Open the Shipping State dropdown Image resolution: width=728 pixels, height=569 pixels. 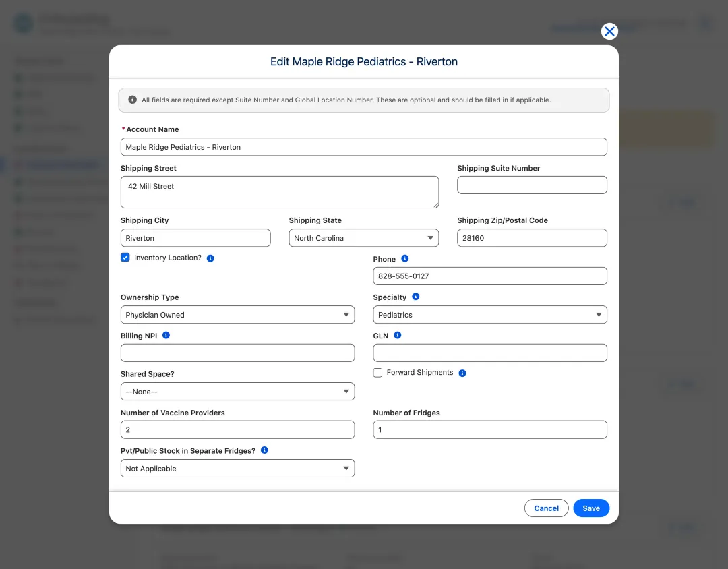coord(363,238)
